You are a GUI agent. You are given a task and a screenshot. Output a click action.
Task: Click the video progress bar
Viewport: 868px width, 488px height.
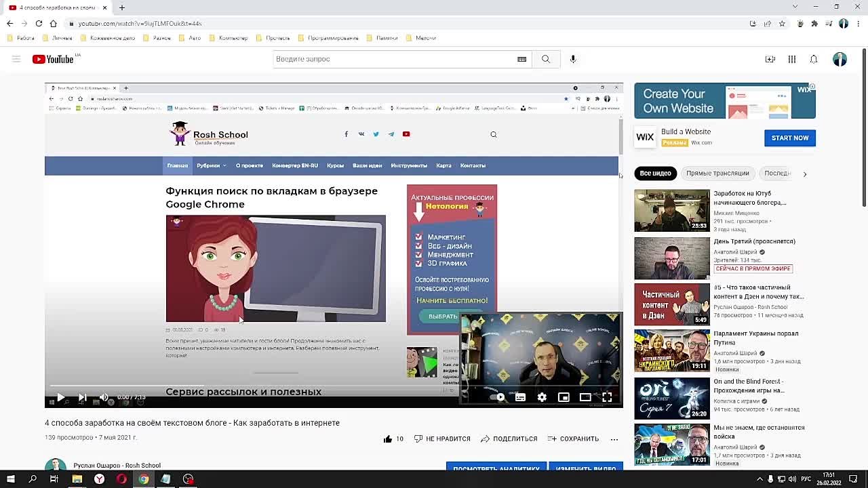tap(271, 386)
